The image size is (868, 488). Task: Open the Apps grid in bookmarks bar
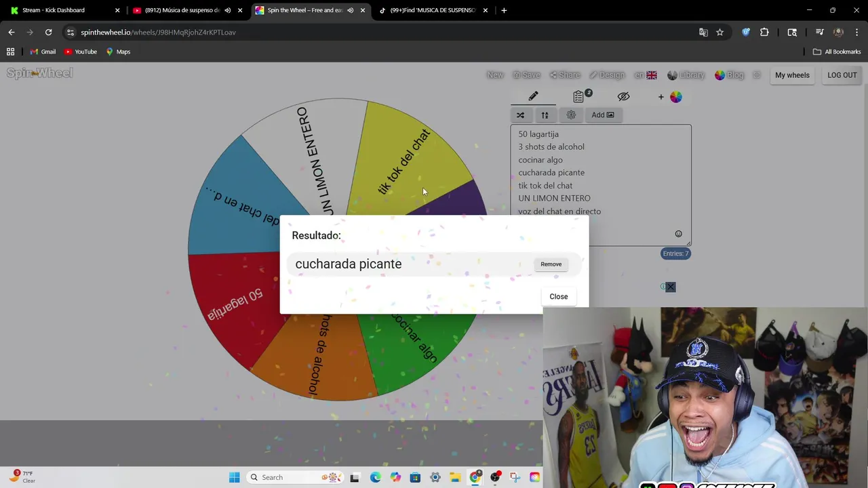10,52
